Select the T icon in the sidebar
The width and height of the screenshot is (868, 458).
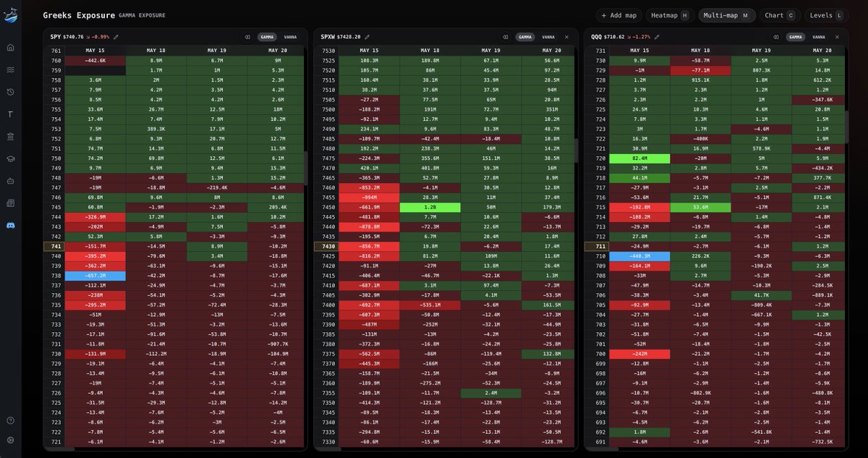coord(10,114)
